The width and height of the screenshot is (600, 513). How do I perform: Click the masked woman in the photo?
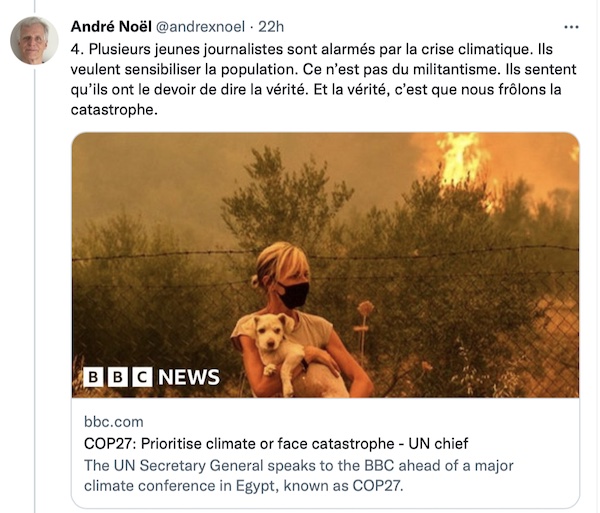[x=297, y=319]
